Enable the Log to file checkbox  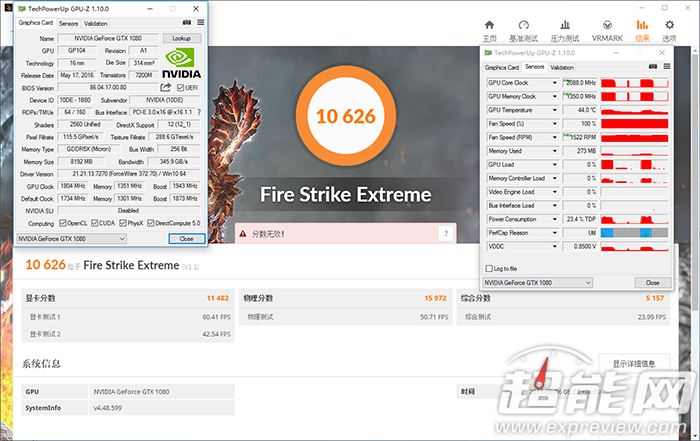[489, 268]
